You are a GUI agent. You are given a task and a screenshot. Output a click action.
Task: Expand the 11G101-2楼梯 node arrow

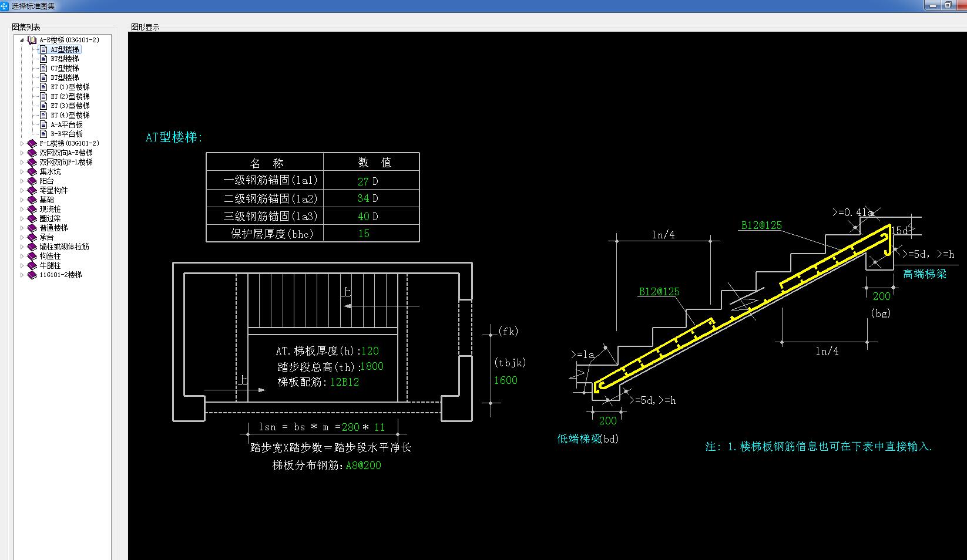coord(22,275)
